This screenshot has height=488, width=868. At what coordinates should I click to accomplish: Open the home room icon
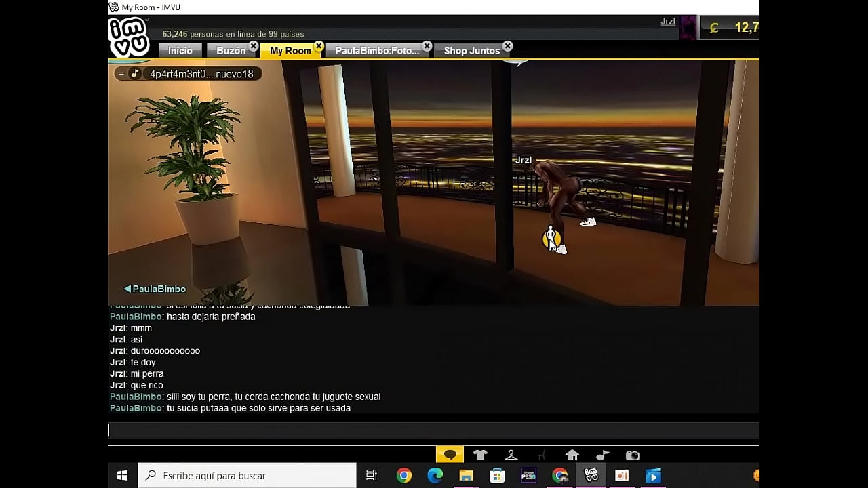[572, 455]
